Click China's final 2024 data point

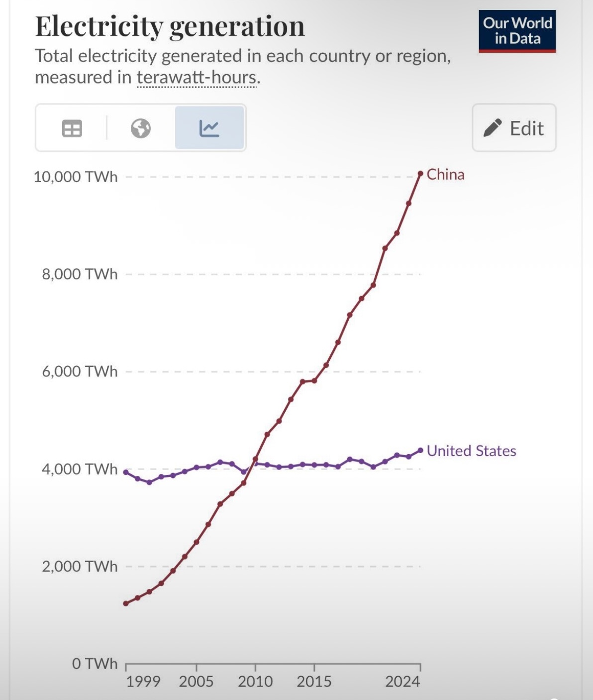(420, 173)
